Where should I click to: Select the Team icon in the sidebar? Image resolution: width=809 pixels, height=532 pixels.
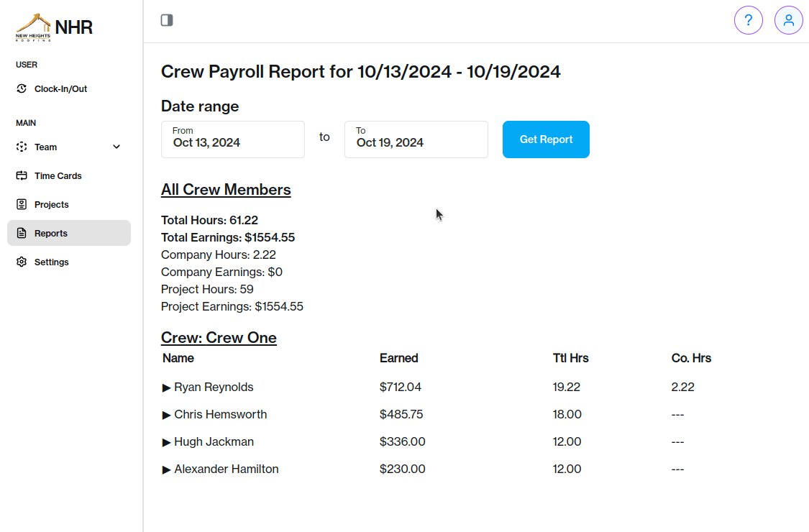[x=21, y=147]
